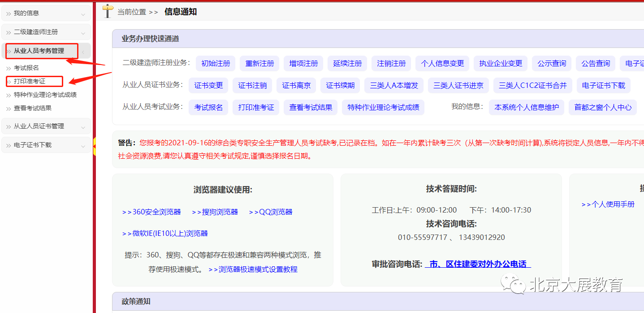Select 查看考试结果 in the sidebar
The height and width of the screenshot is (313, 644).
pyautogui.click(x=33, y=109)
